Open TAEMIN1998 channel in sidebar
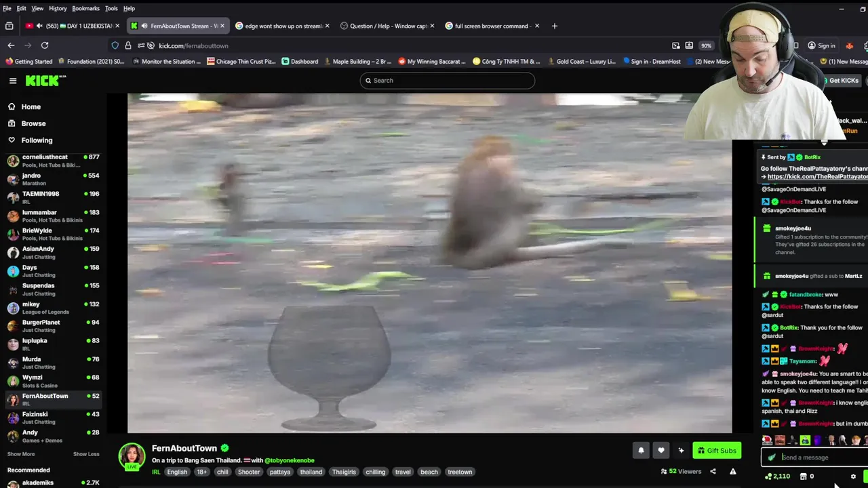Viewport: 868px width, 488px height. pyautogui.click(x=53, y=197)
